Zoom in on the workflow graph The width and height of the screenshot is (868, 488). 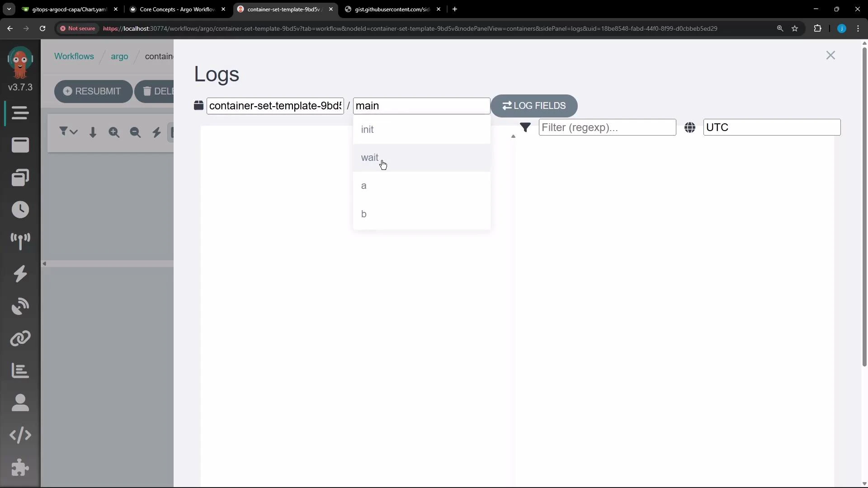point(114,132)
